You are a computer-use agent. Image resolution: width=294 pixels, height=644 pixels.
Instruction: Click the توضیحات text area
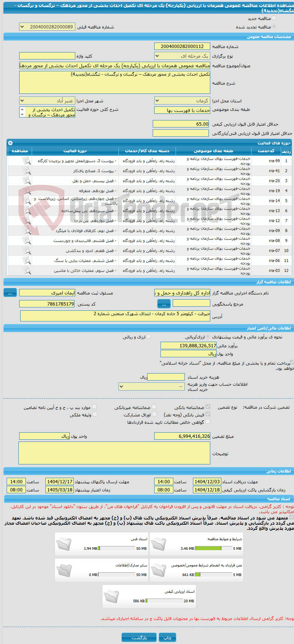tap(114, 453)
